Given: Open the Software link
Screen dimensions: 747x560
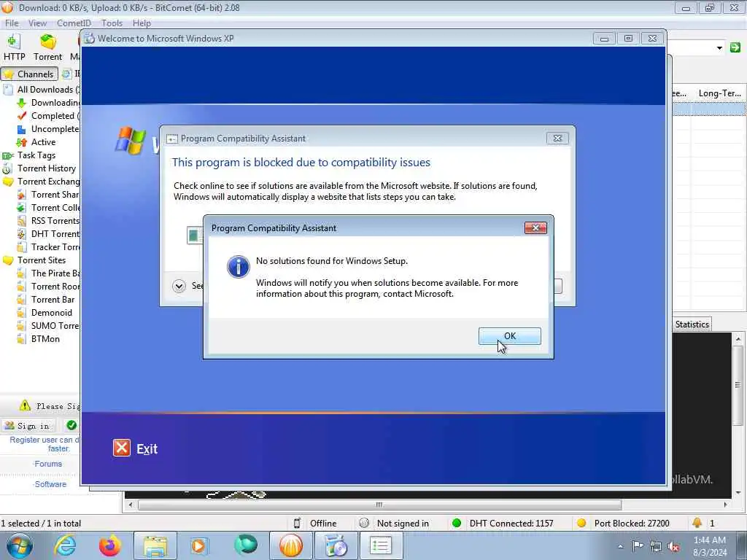Looking at the screenshot, I should click(50, 484).
